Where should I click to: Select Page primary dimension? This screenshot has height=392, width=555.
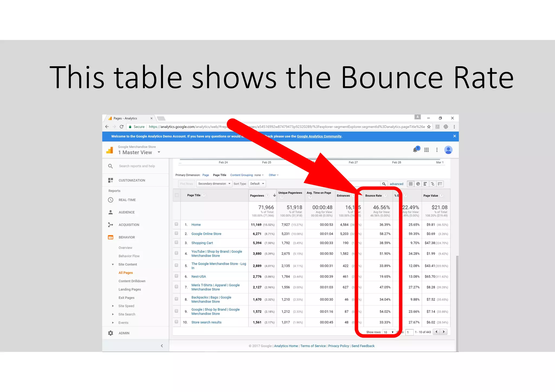(206, 175)
